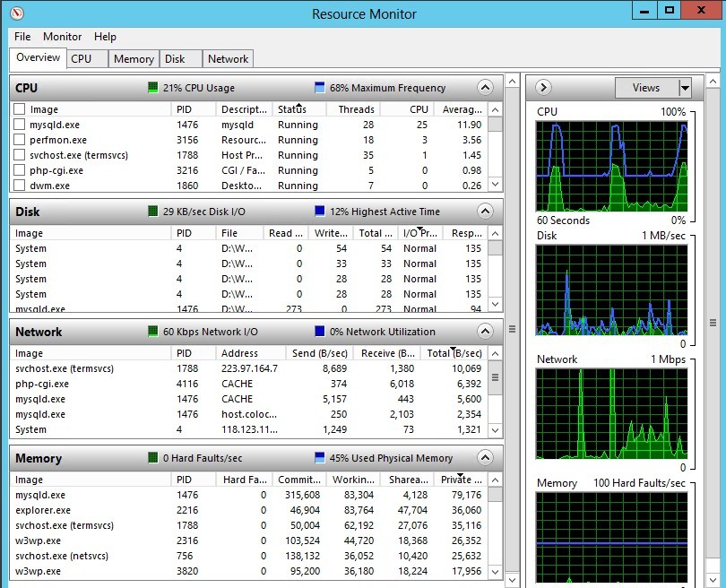Sort Network list by Address column header
The image size is (726, 588).
(250, 353)
